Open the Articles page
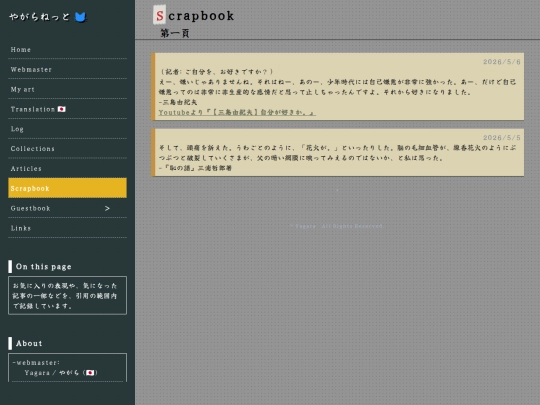540x405 pixels. click(x=68, y=169)
